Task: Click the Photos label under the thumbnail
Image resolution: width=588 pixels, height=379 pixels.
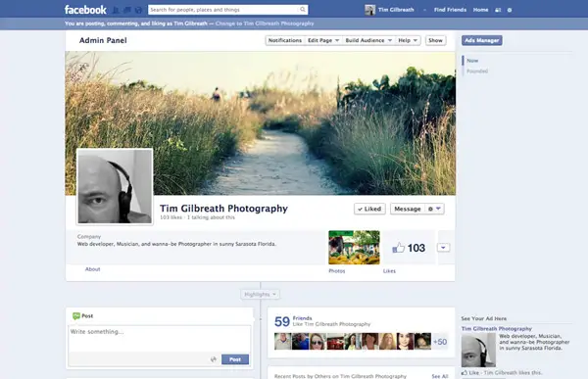Action: click(x=337, y=271)
